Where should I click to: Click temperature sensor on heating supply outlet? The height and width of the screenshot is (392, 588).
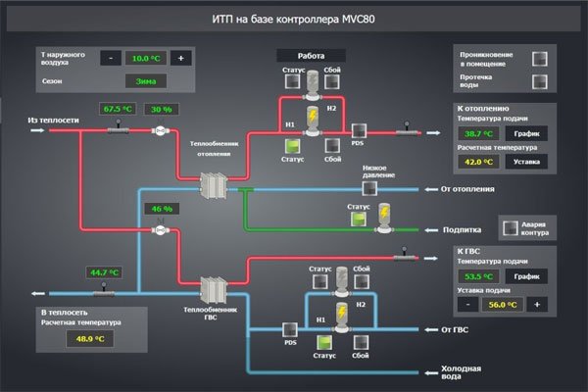tap(407, 128)
